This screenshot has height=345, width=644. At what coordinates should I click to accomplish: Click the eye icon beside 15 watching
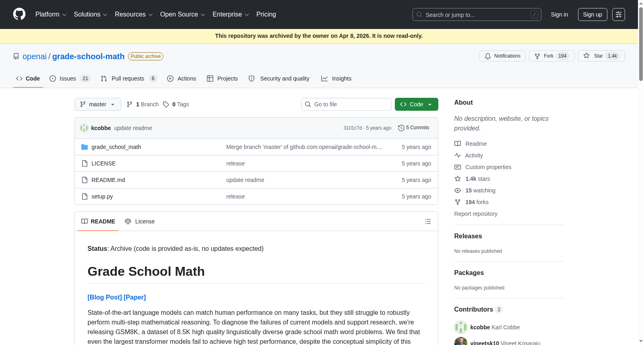pos(458,190)
